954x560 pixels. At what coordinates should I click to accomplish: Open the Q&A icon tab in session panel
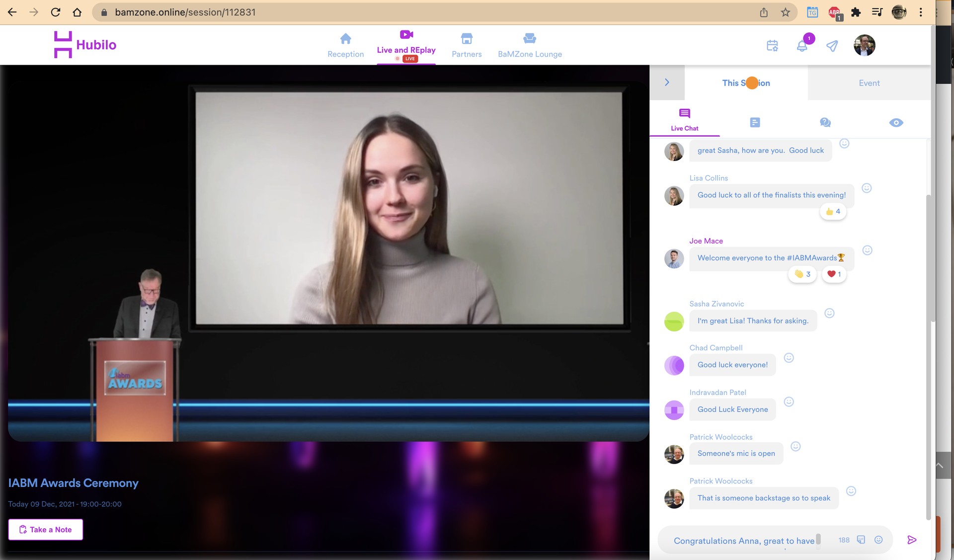click(825, 122)
